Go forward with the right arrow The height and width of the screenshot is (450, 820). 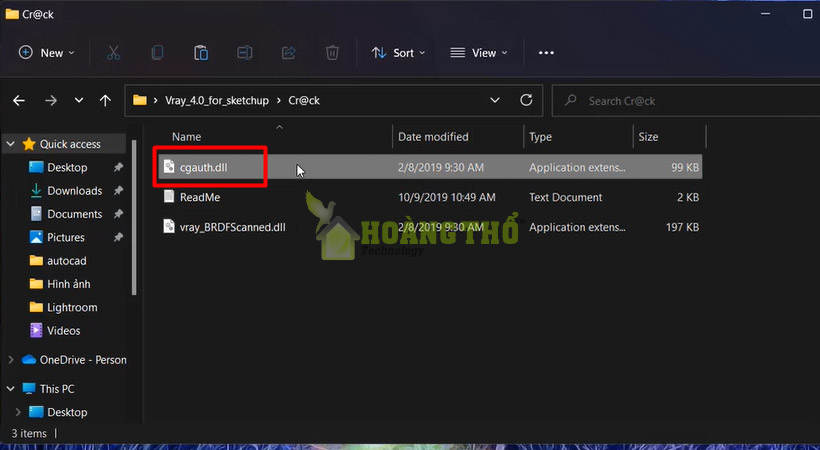coord(51,100)
